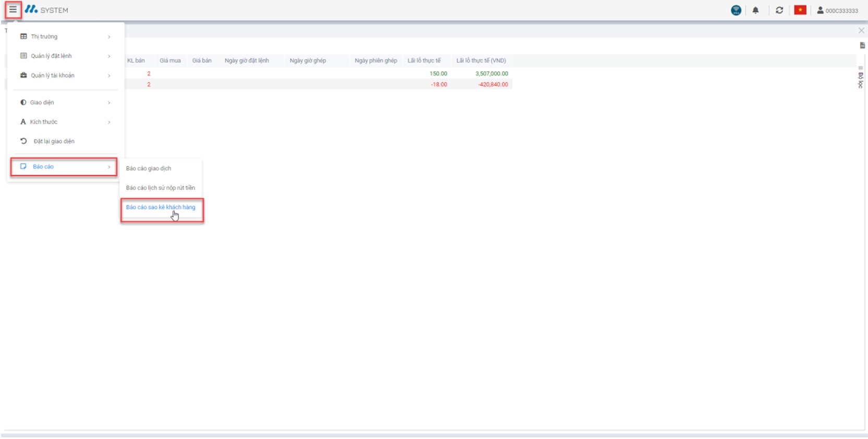Click the refresh icon in header
The height and width of the screenshot is (439, 868).
click(x=779, y=10)
